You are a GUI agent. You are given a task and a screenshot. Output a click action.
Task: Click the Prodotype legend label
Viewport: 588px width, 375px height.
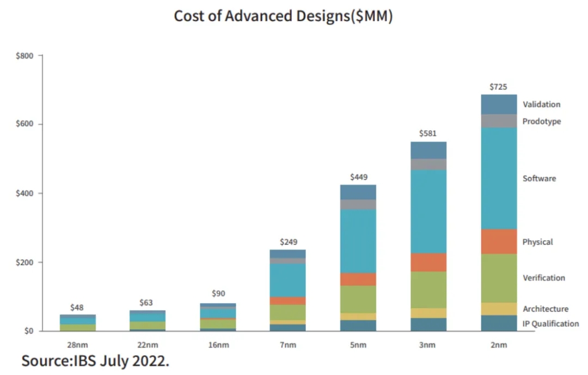click(541, 121)
